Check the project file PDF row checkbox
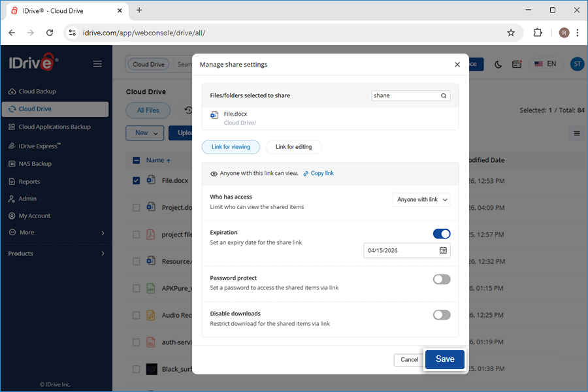Image resolution: width=588 pixels, height=392 pixels. click(136, 235)
